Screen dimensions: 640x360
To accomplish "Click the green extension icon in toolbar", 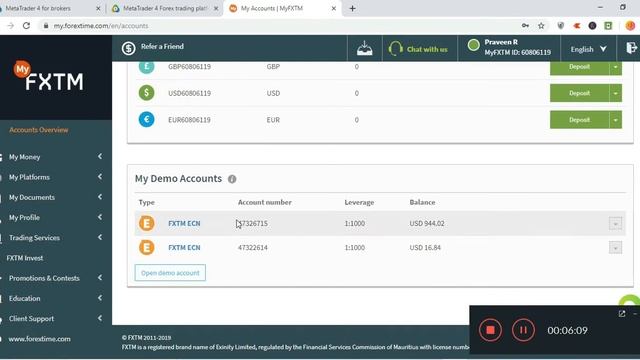I will coord(608,26).
